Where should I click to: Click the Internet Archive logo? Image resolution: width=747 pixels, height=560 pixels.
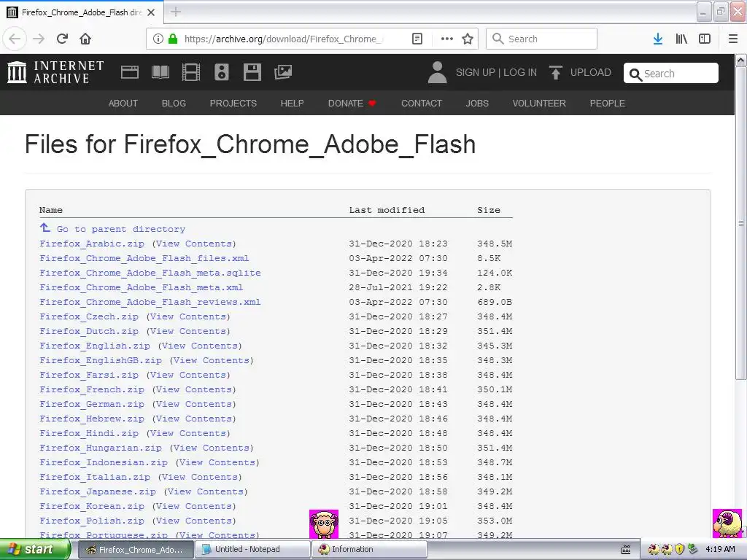(55, 72)
